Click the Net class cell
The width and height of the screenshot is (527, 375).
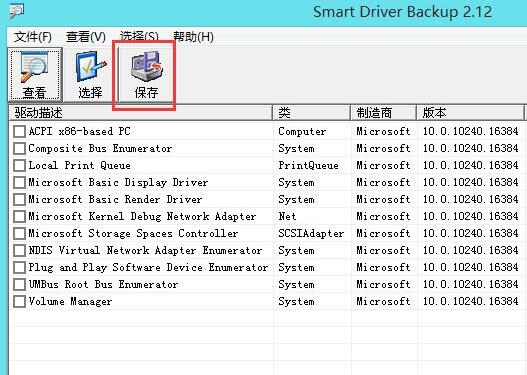(287, 216)
